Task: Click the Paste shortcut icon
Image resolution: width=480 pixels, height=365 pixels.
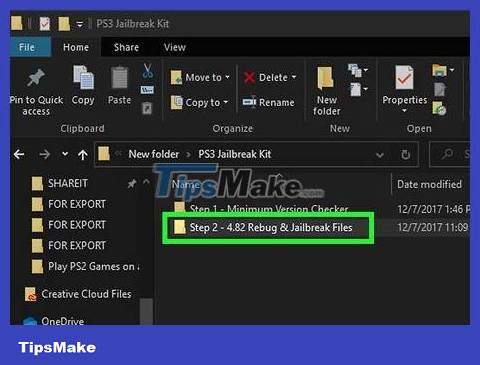Action: pos(147,108)
